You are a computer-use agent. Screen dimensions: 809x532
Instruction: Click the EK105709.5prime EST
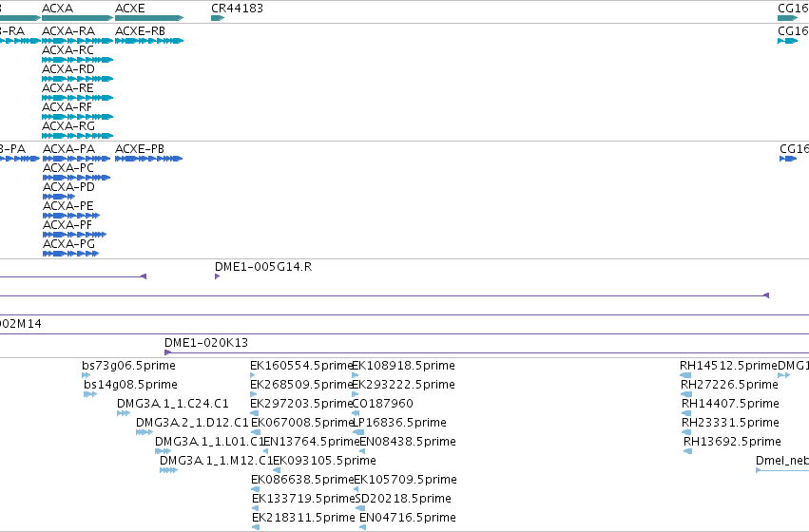point(356,490)
